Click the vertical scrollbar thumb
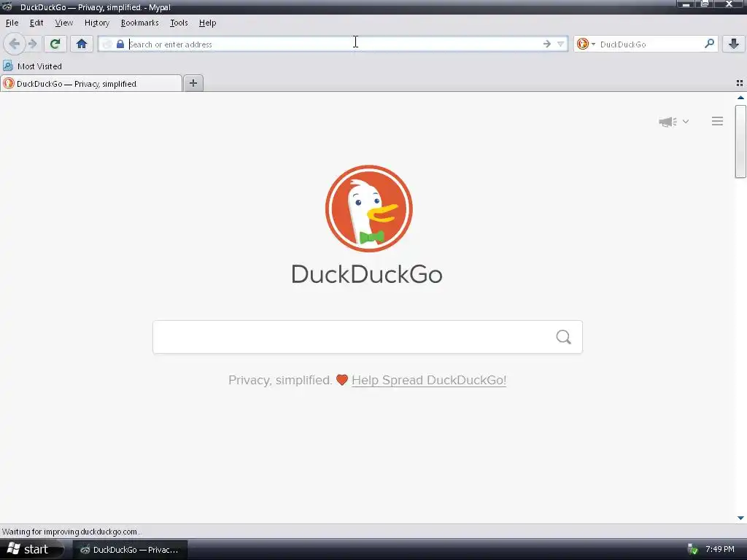Viewport: 747px width, 560px height. coord(740,141)
